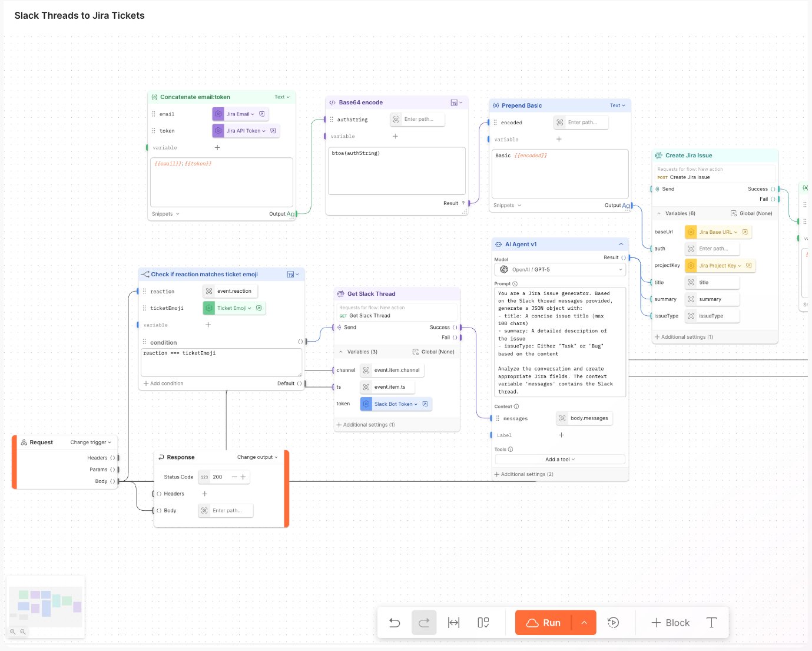The width and height of the screenshot is (812, 651).
Task: Click the Slack Threads to Jira Tickets title
Action: pos(79,16)
